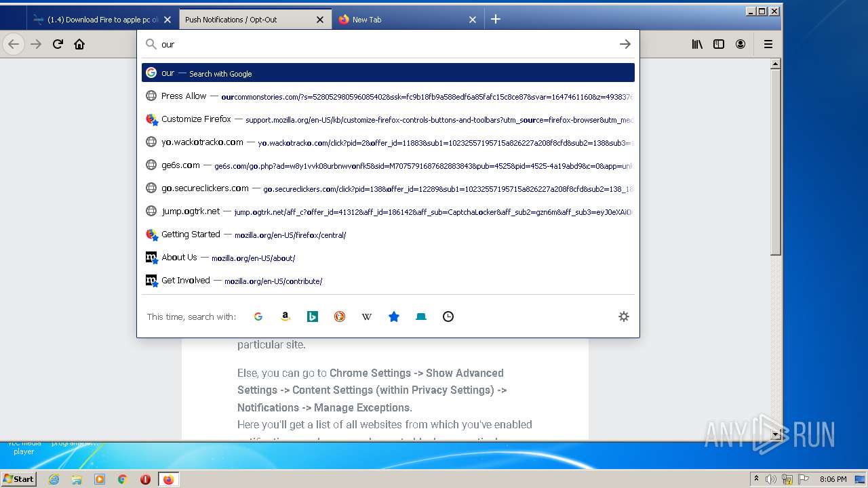
Task: Select the About Us mozilla suggestion
Action: (388, 257)
